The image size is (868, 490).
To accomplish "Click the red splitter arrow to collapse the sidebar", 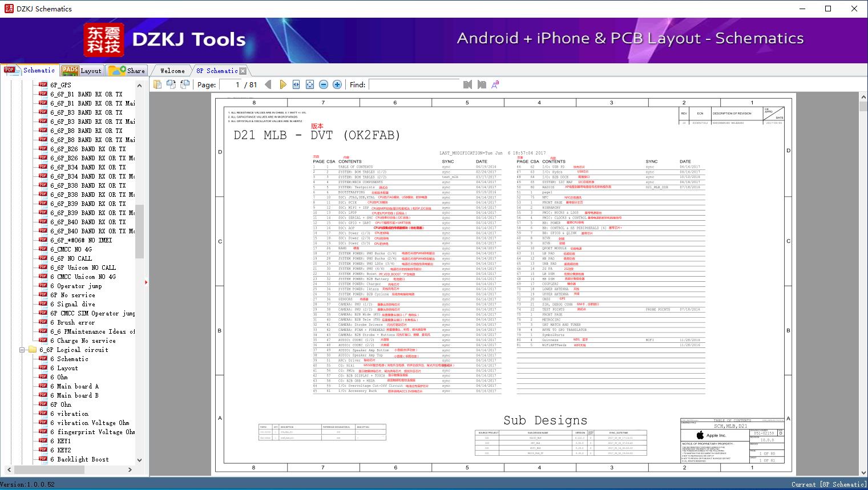I will 147,282.
